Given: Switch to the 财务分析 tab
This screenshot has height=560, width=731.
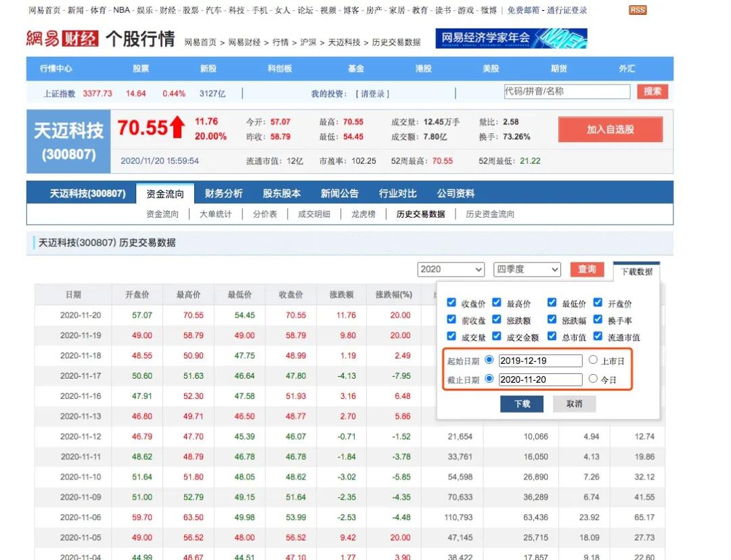Looking at the screenshot, I should (224, 193).
